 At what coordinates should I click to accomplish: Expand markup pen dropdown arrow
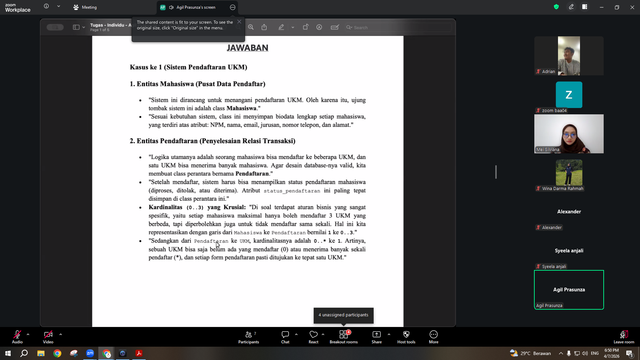(293, 27)
